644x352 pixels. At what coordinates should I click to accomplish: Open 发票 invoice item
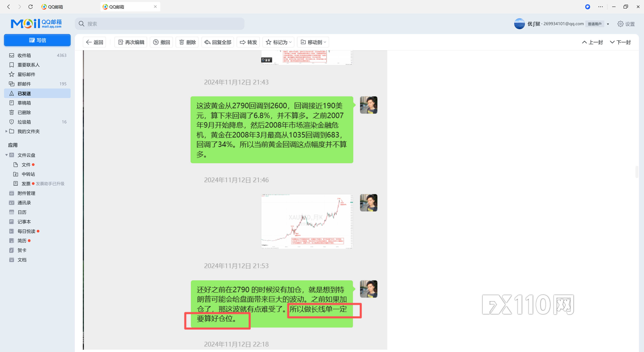[x=26, y=184]
